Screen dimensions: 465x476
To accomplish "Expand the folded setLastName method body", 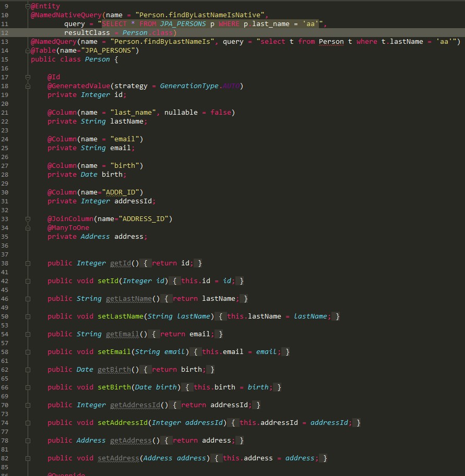I will 27,316.
